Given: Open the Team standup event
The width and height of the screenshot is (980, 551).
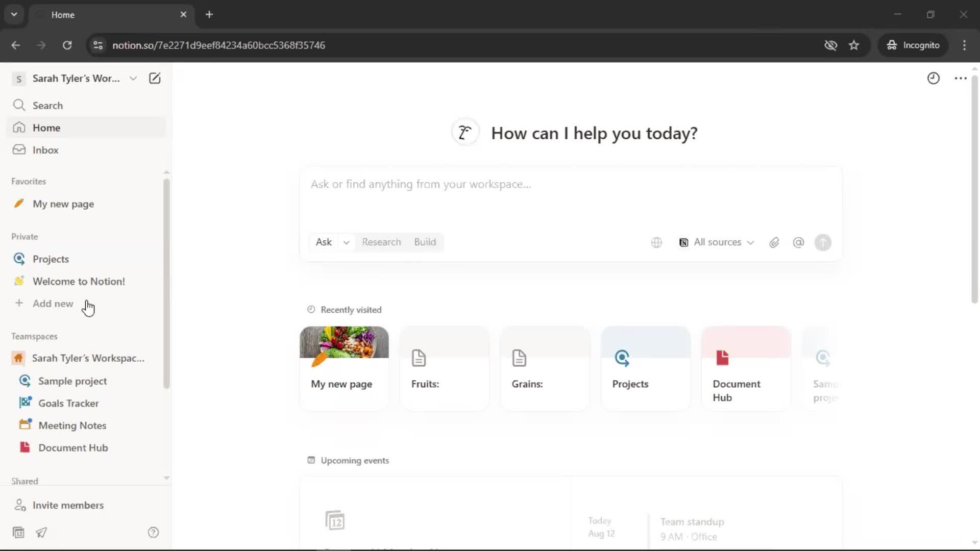Looking at the screenshot, I should coord(692,529).
